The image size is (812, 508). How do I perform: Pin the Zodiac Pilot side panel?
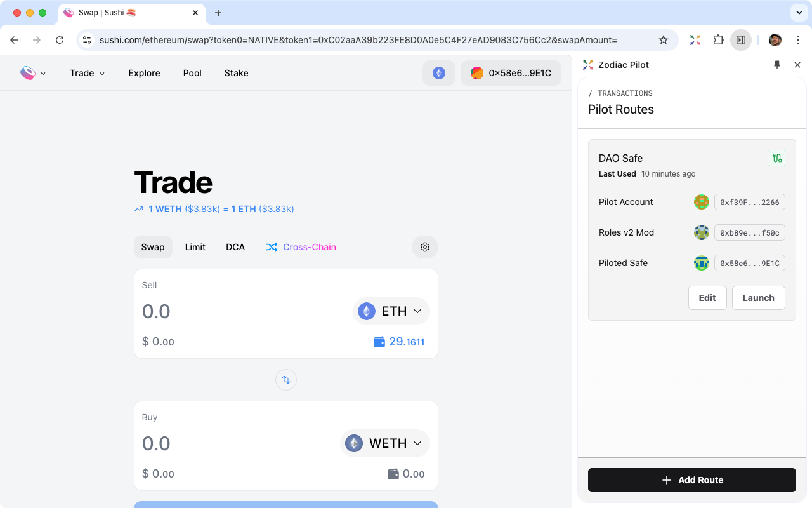pos(777,65)
